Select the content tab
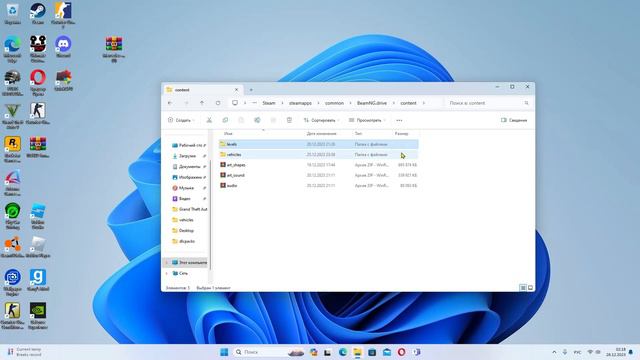This screenshot has width=640, height=360. [203, 90]
